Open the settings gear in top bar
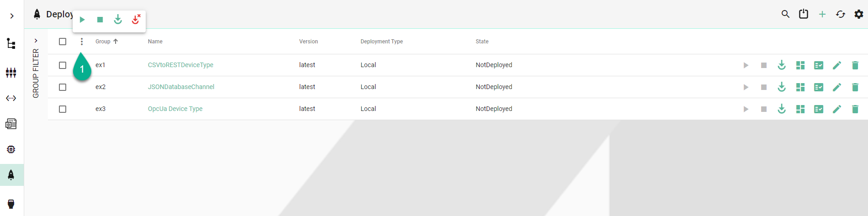 pyautogui.click(x=858, y=14)
